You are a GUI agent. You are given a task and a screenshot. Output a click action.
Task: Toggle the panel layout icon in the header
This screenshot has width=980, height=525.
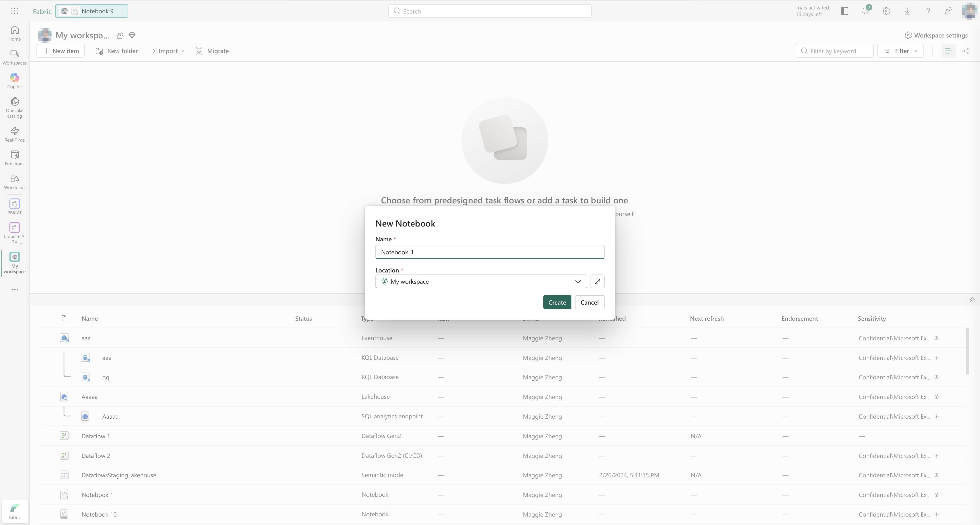[x=844, y=11]
